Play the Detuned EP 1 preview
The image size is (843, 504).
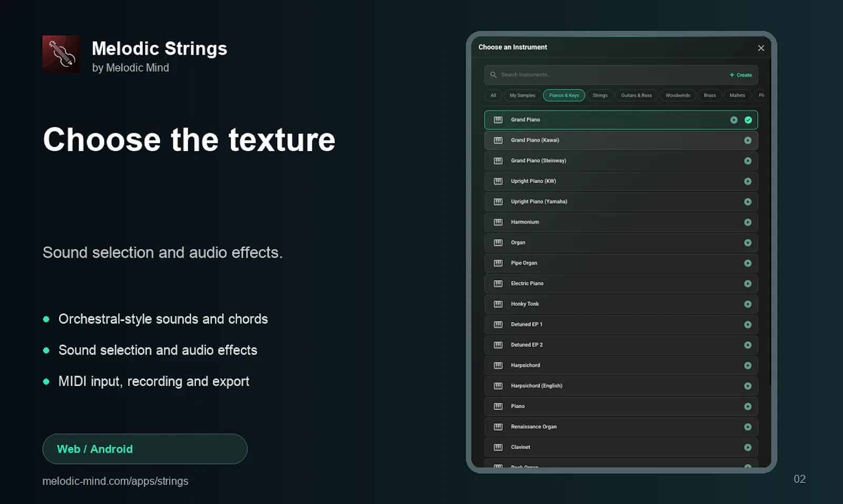(748, 325)
